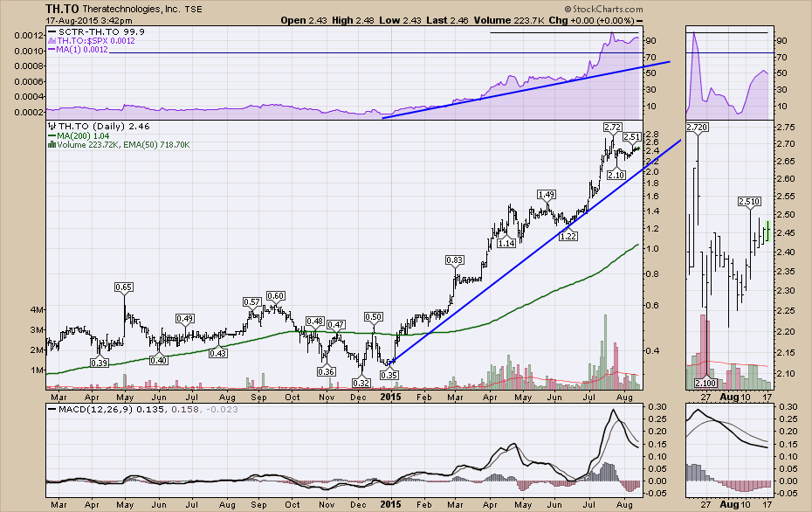Click the 2.720 label in the zoom panel
812x512 pixels.
[697, 127]
